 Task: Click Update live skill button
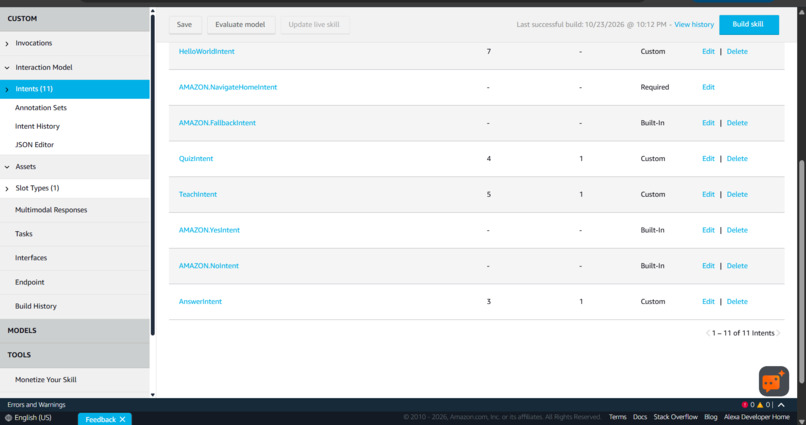[x=314, y=25]
